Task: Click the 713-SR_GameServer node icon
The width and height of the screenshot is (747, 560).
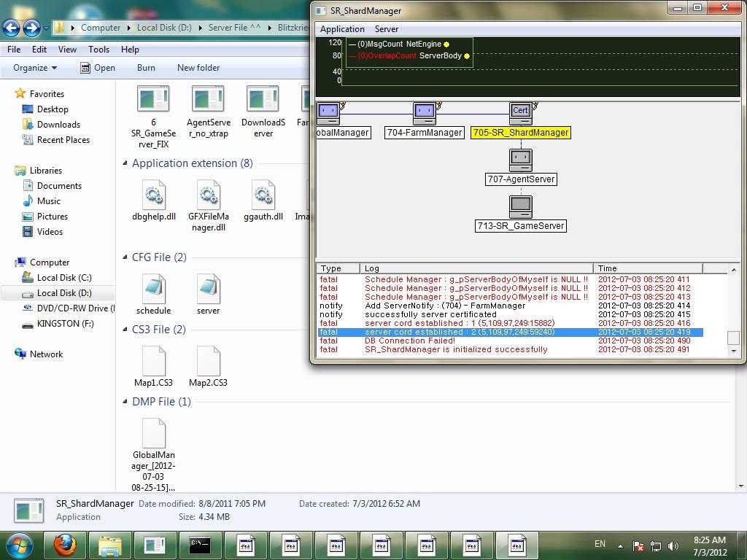Action: coord(520,206)
